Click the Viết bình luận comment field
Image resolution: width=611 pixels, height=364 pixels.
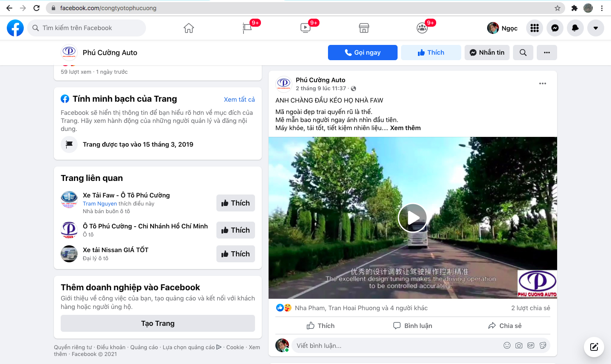click(397, 346)
